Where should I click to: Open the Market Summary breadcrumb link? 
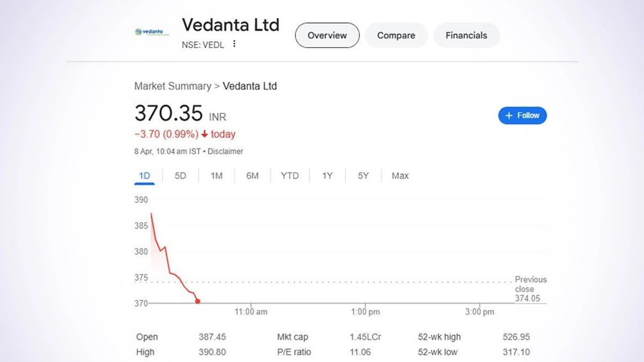(x=172, y=86)
